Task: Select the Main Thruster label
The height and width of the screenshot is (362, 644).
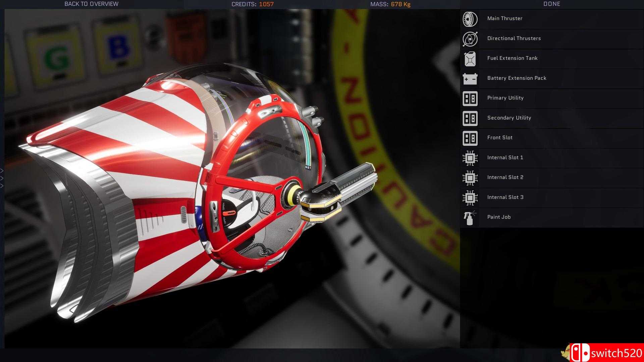Action: tap(504, 18)
